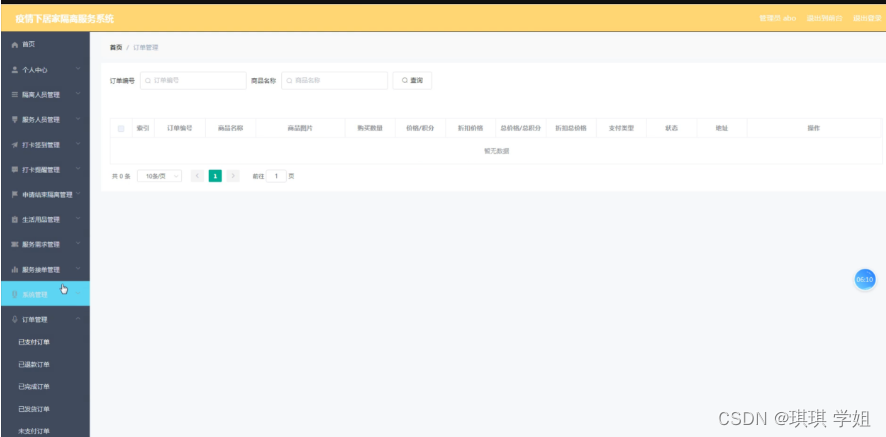This screenshot has height=437, width=886.
Task: Expand 服务人员管理 with its chevron
Action: (78, 119)
